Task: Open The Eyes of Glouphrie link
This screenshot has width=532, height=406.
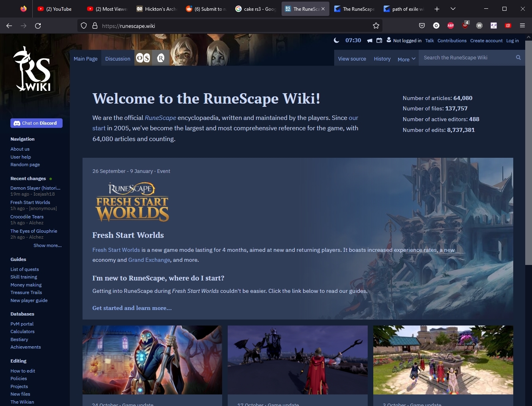Action: click(34, 231)
